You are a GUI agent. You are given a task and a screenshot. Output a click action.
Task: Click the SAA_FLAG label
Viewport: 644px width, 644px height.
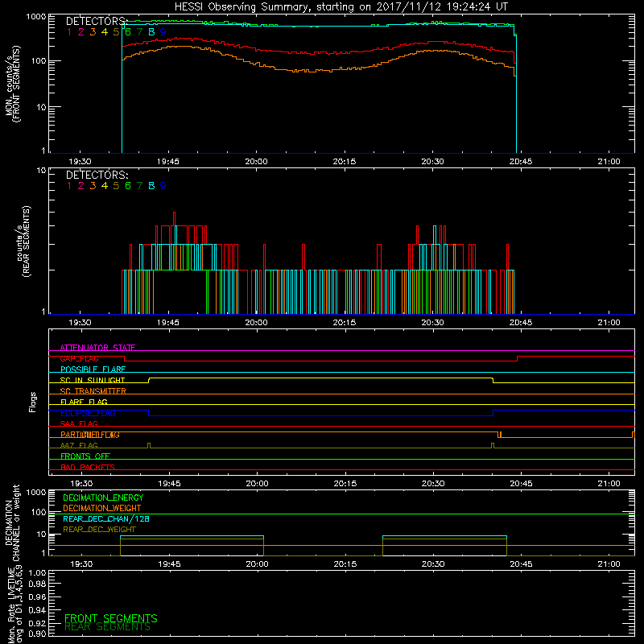click(x=79, y=423)
